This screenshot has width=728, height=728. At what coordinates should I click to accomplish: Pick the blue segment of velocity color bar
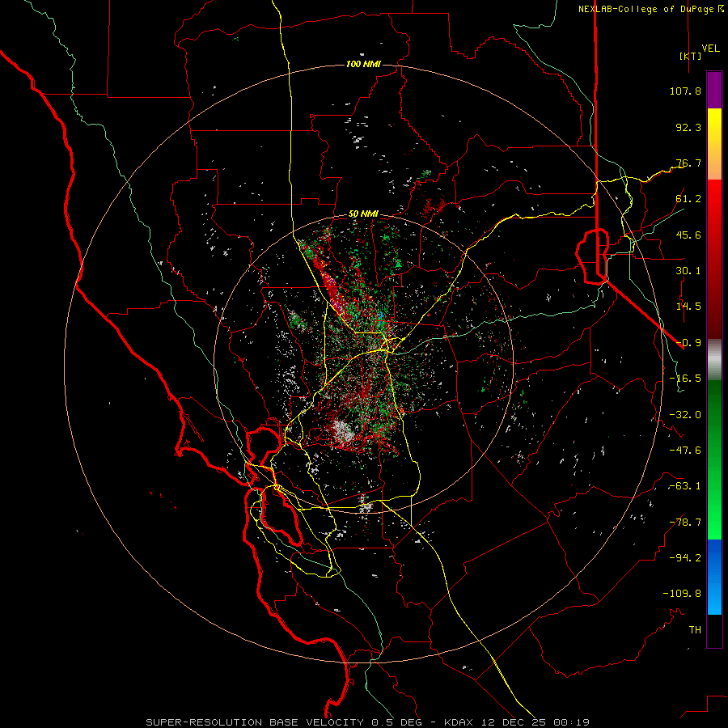pyautogui.click(x=714, y=577)
